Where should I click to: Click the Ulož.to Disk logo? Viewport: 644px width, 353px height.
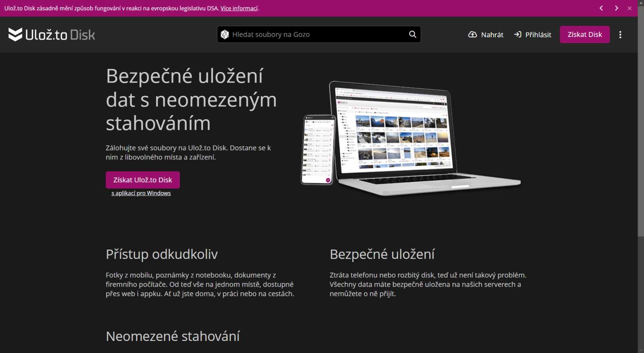point(52,35)
